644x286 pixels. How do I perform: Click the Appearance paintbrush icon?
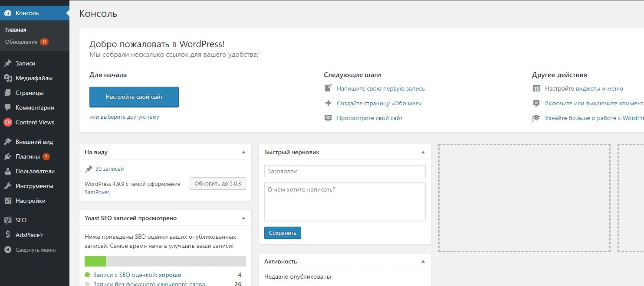tap(7, 142)
